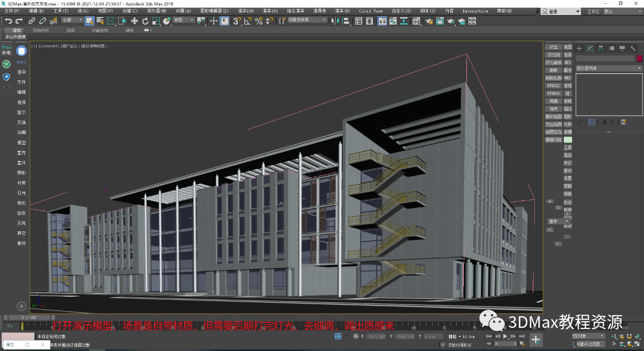644x351 pixels.
Task: Open the Curve Editor icon
Action: pyautogui.click(x=393, y=21)
